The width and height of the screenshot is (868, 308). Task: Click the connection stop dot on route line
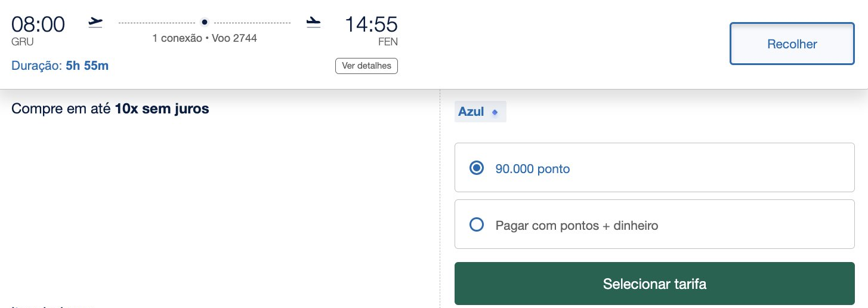(x=205, y=22)
